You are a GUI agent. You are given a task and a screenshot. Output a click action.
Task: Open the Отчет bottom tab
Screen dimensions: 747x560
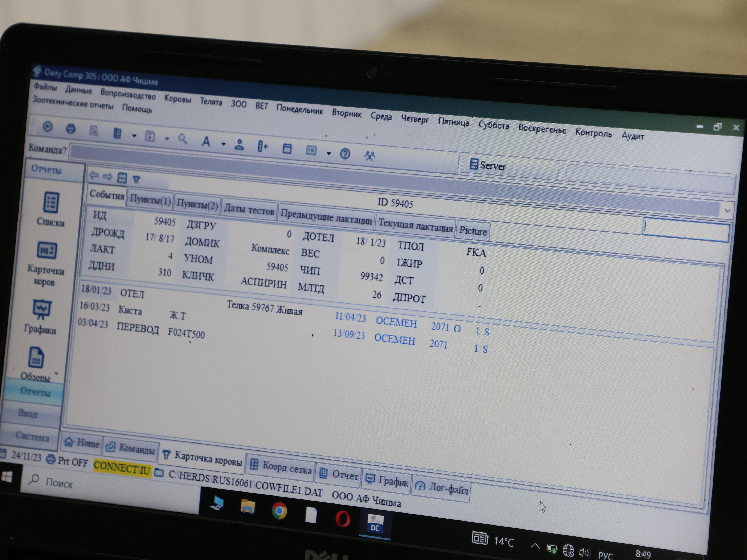pos(339,475)
